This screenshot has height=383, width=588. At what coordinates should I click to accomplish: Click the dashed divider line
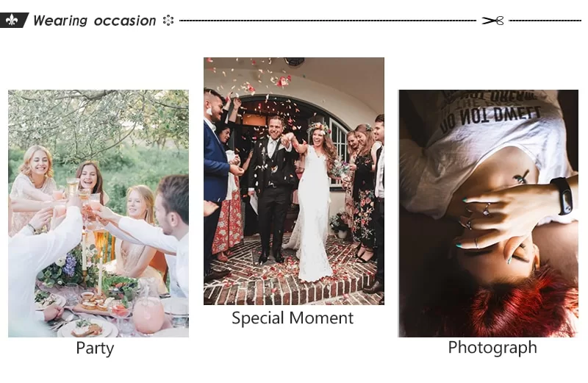[x=327, y=21]
